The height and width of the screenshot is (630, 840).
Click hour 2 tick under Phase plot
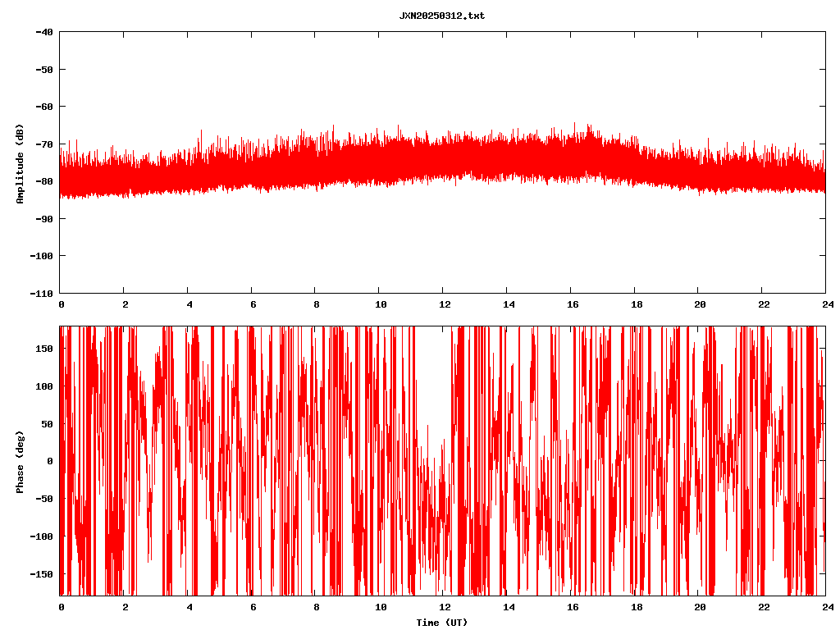[126, 608]
